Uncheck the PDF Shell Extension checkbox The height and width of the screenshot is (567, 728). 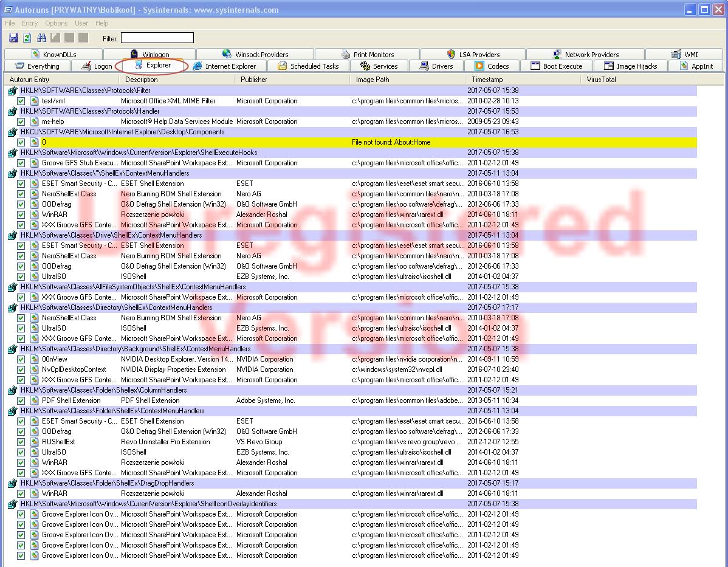[x=21, y=400]
